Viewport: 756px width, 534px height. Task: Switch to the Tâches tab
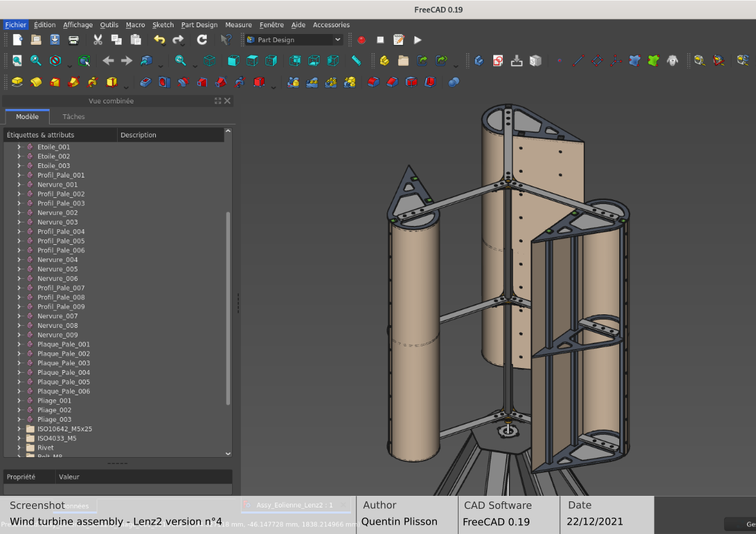73,117
